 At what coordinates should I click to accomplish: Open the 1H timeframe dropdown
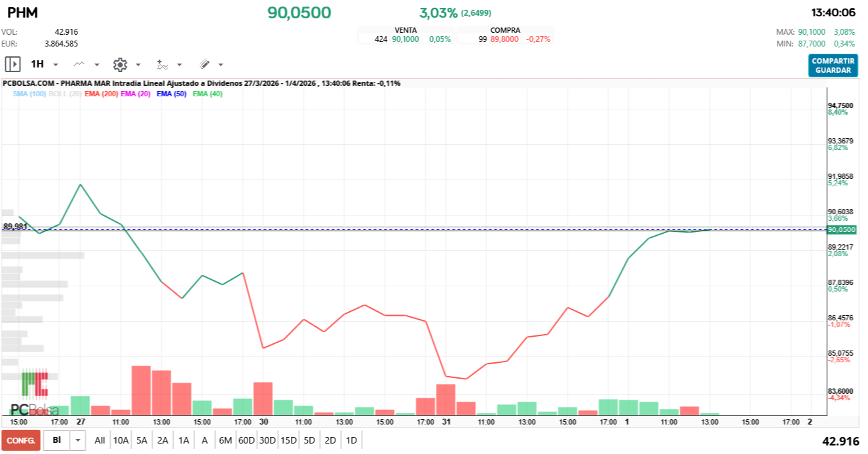tap(56, 64)
